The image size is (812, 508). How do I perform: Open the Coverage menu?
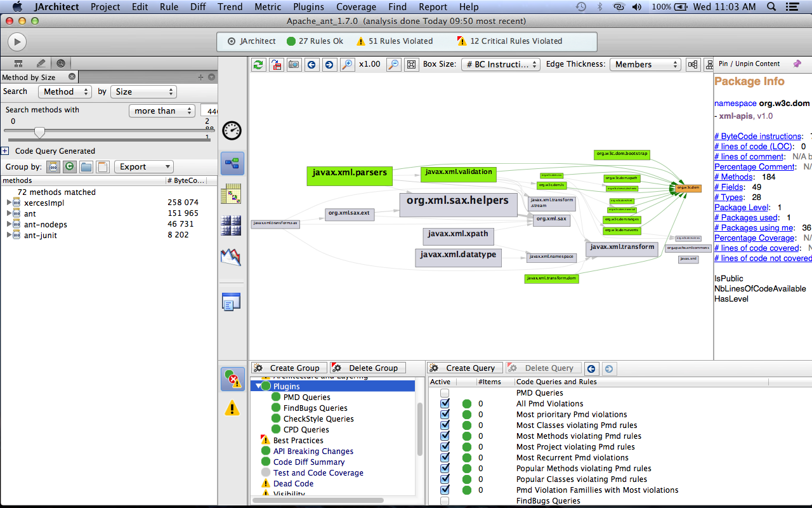[356, 7]
